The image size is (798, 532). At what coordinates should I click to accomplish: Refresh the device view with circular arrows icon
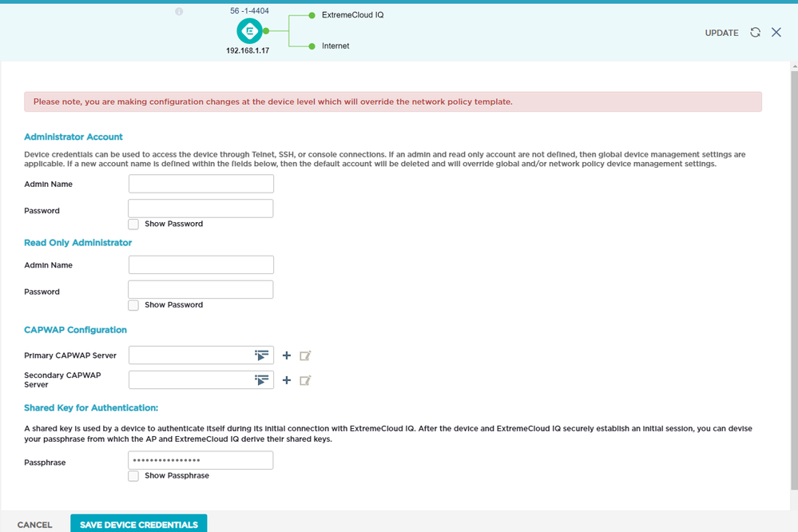(755, 33)
